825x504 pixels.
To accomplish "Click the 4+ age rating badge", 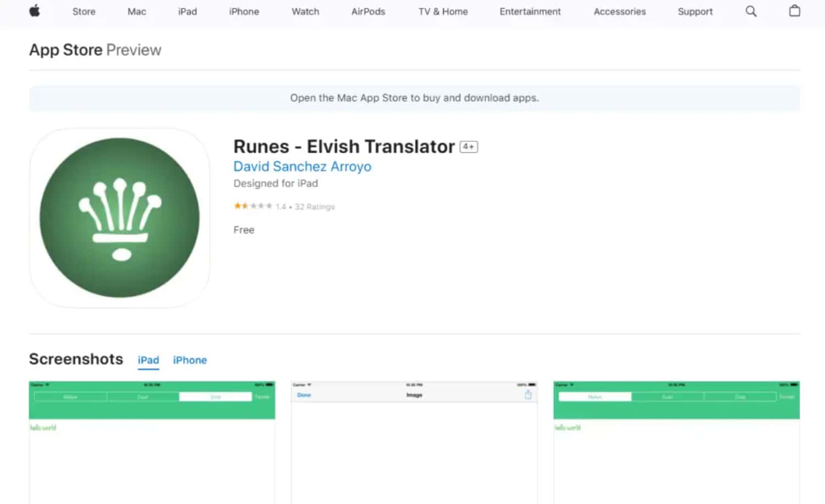I will pos(469,147).
